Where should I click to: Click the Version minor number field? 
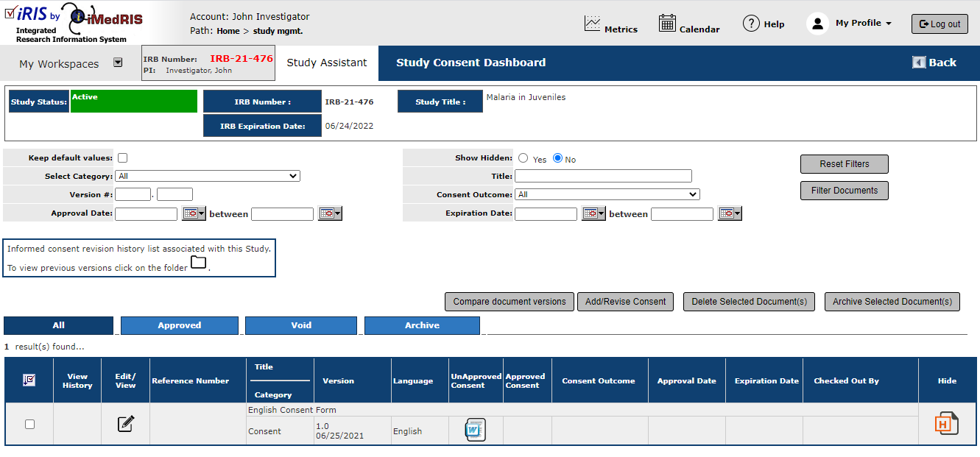[x=175, y=194]
